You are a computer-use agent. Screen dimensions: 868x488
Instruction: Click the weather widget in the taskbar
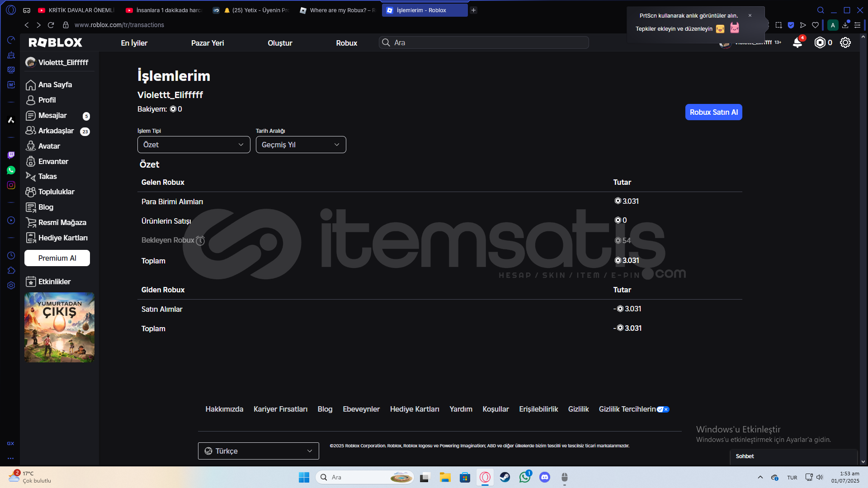click(31, 477)
